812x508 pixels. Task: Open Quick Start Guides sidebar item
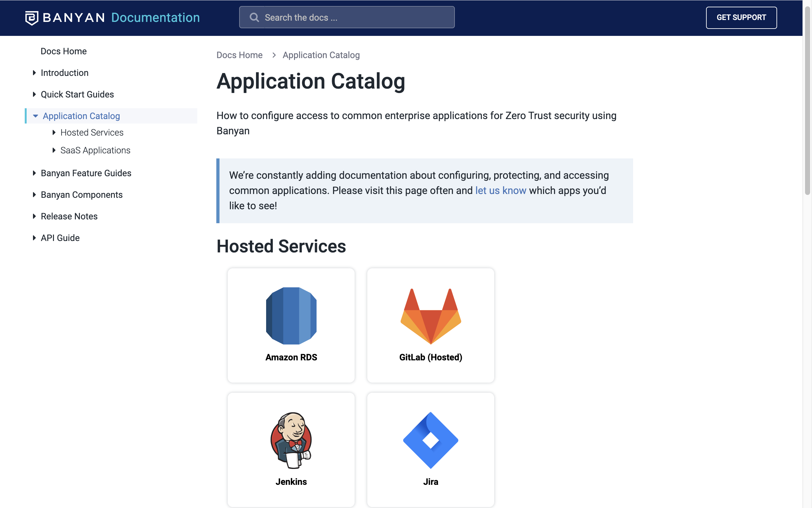(77, 94)
